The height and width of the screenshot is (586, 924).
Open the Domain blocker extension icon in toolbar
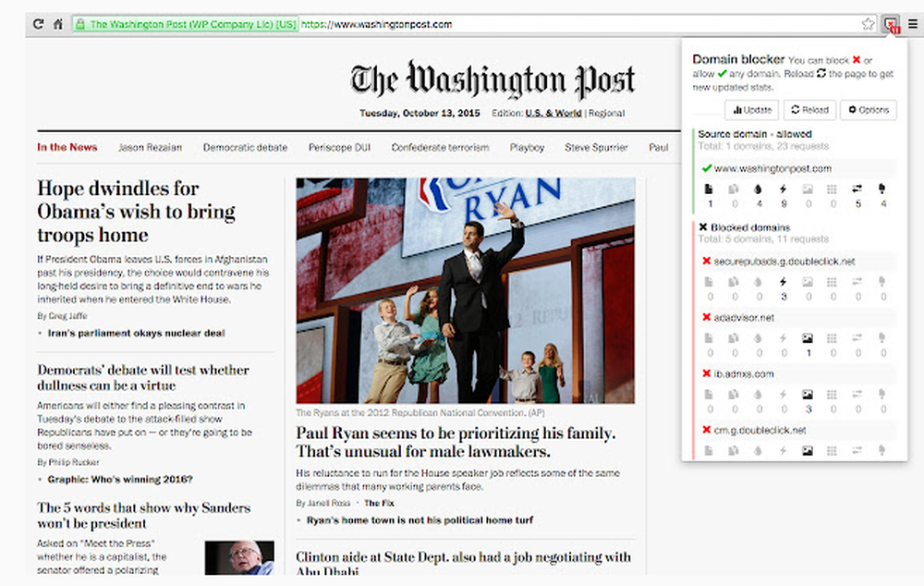pyautogui.click(x=891, y=24)
